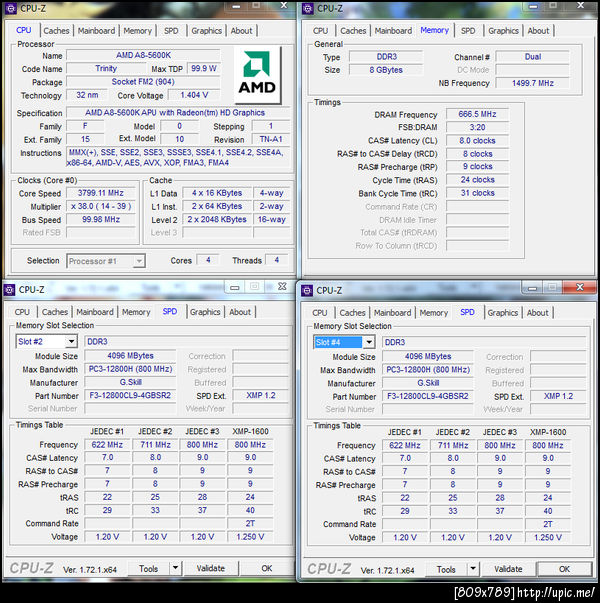Click JEDEC #1 frequency 622 MHz in Slot #2 window

(x=107, y=445)
